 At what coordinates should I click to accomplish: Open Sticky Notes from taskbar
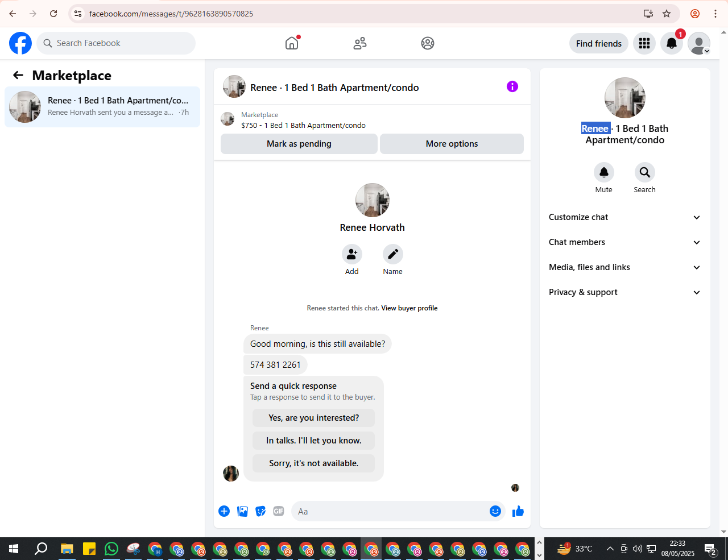(89, 549)
